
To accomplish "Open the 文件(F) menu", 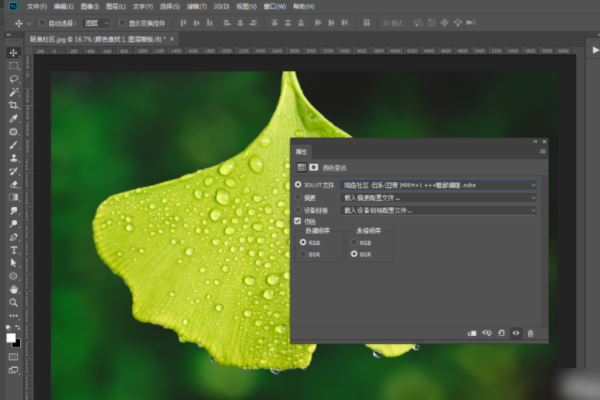I will pyautogui.click(x=37, y=7).
